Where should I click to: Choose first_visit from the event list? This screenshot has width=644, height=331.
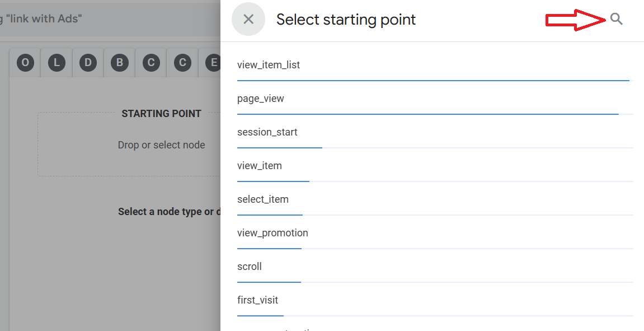point(257,300)
